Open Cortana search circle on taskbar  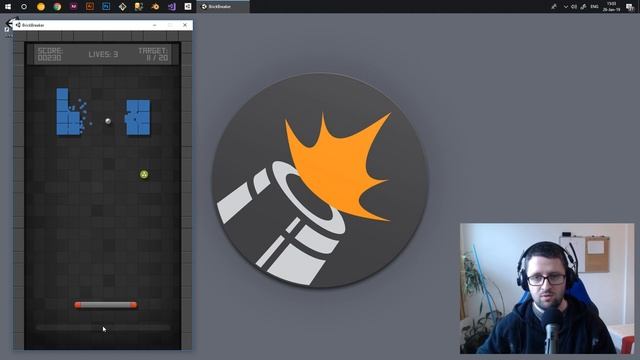click(x=24, y=7)
